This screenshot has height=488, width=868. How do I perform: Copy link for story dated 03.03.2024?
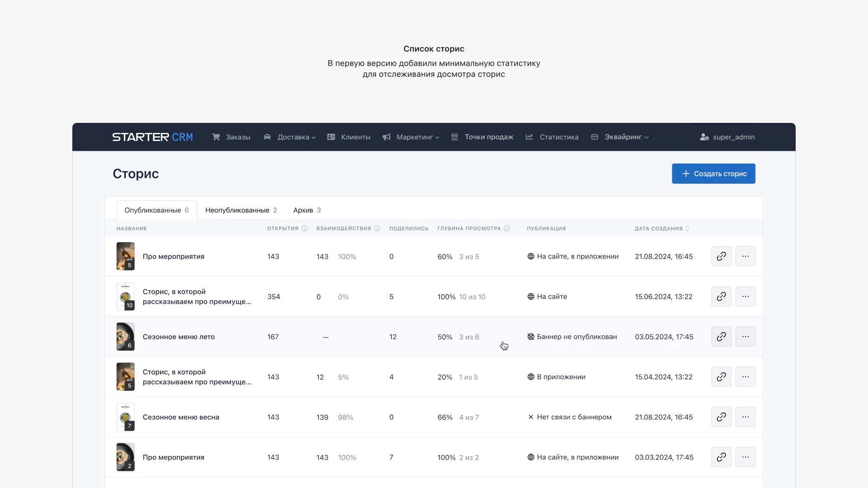721,457
